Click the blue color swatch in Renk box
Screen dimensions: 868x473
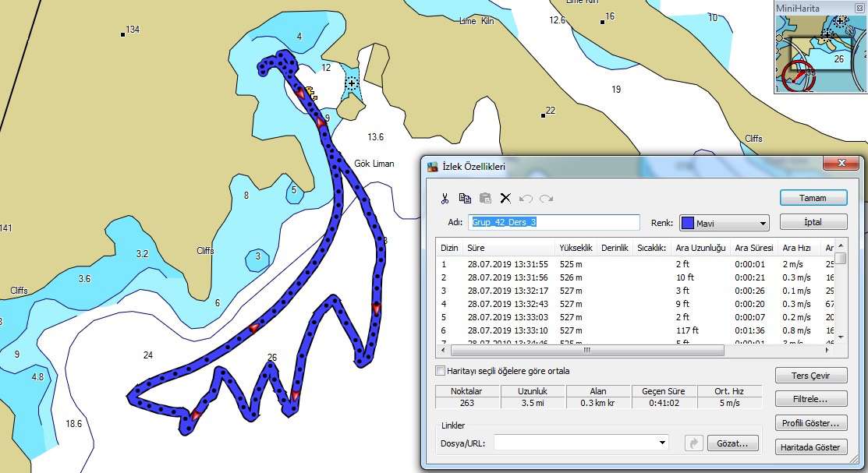[x=688, y=223]
